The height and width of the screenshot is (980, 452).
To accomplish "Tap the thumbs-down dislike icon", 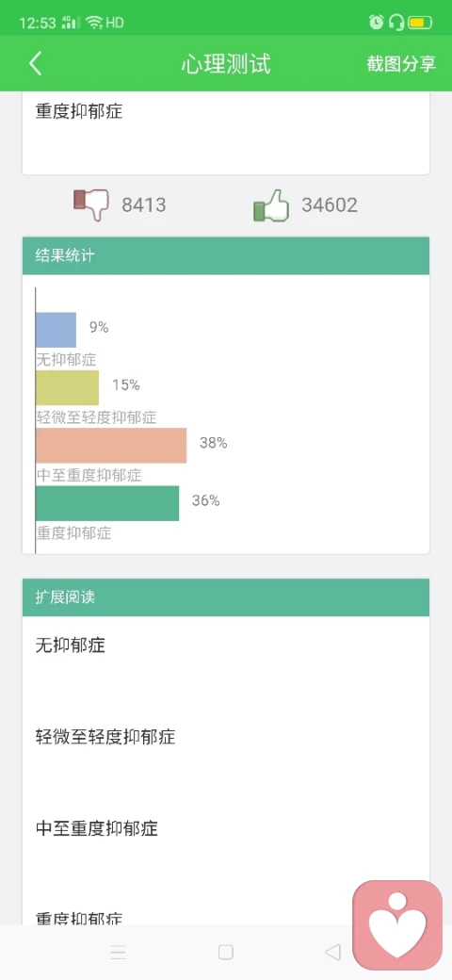I will point(91,204).
